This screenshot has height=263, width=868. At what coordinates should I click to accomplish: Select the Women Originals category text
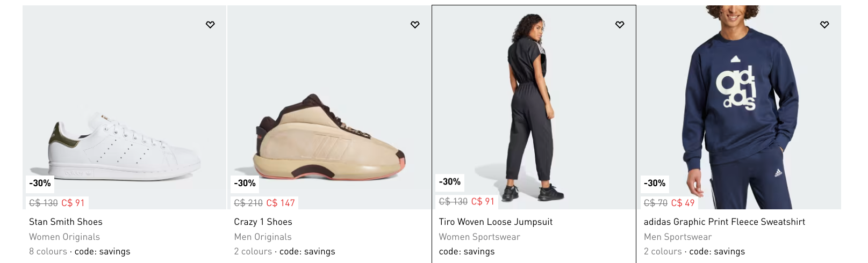coord(64,237)
